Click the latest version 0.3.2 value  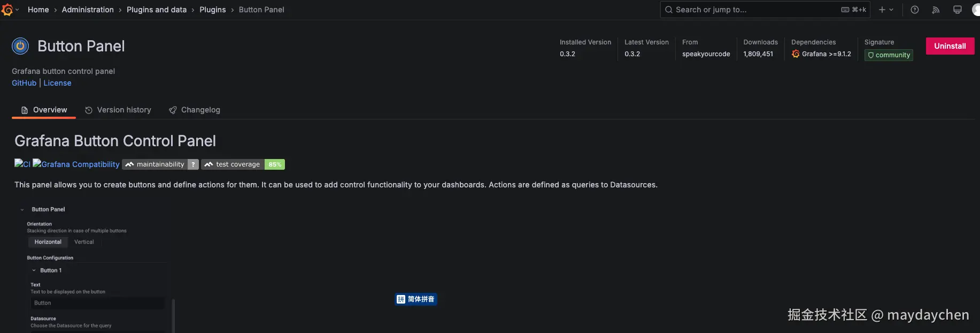pyautogui.click(x=632, y=54)
